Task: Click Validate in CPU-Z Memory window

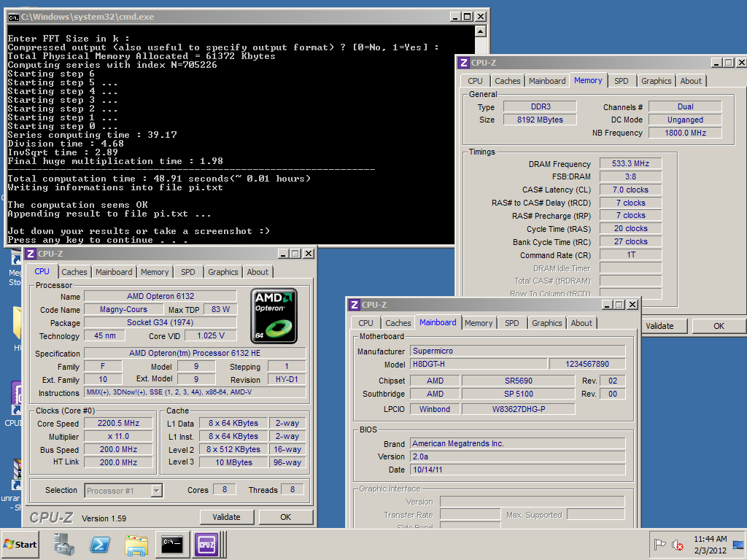Action: (x=664, y=326)
